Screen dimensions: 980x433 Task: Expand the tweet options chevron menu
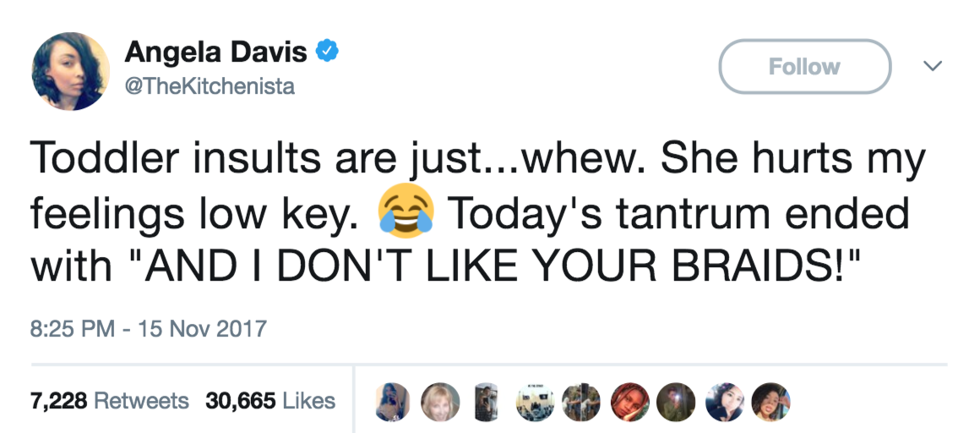coord(932,65)
